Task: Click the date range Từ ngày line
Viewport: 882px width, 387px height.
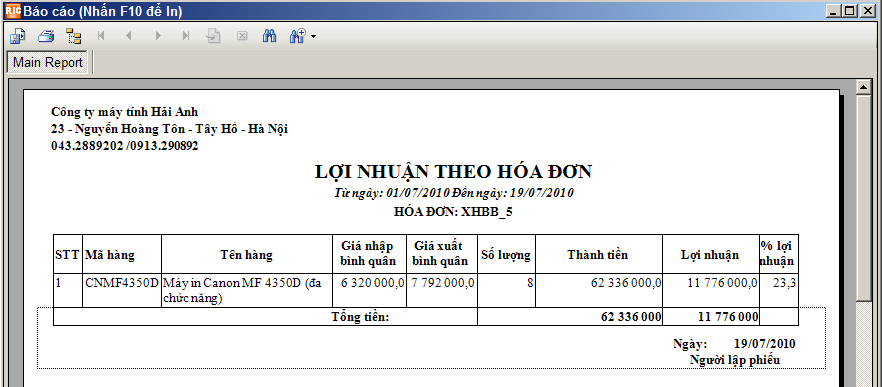Action: coord(453,193)
